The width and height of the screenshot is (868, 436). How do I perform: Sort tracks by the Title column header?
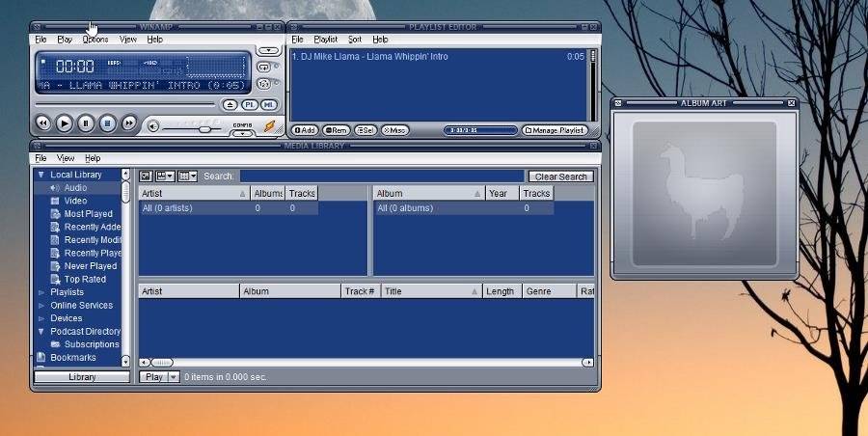tap(432, 291)
